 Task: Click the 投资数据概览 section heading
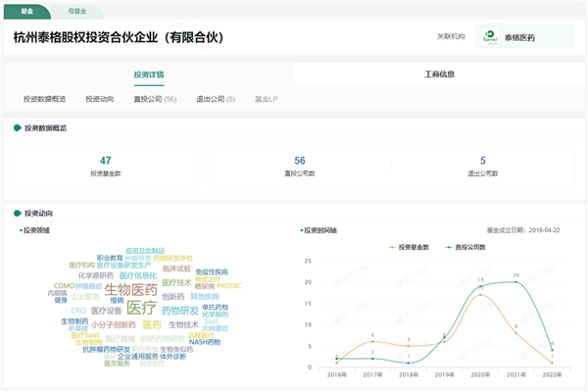[x=45, y=128]
